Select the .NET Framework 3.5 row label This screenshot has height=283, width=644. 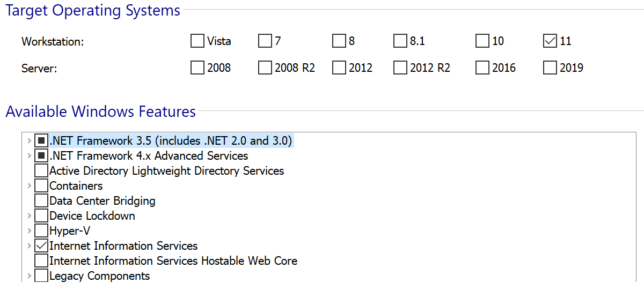[x=171, y=141]
